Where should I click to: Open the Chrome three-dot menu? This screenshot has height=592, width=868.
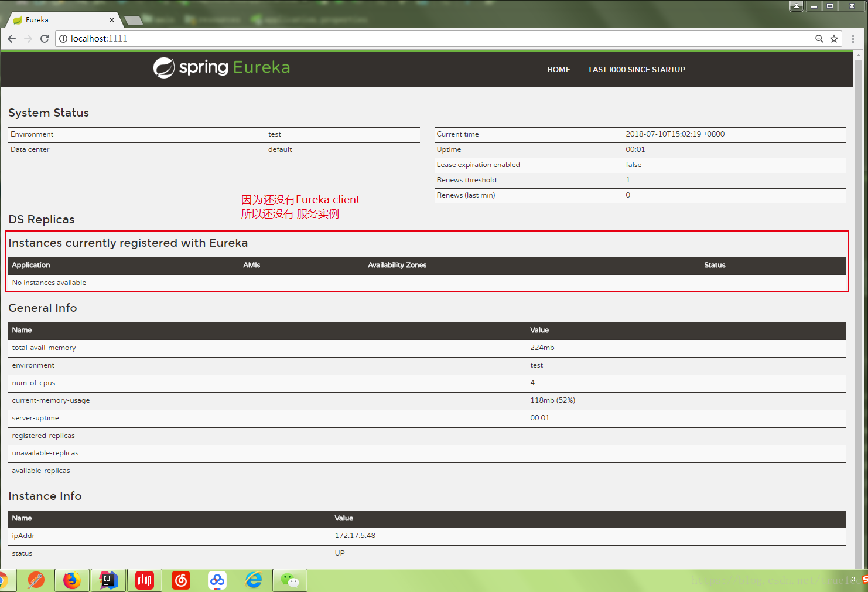point(853,39)
